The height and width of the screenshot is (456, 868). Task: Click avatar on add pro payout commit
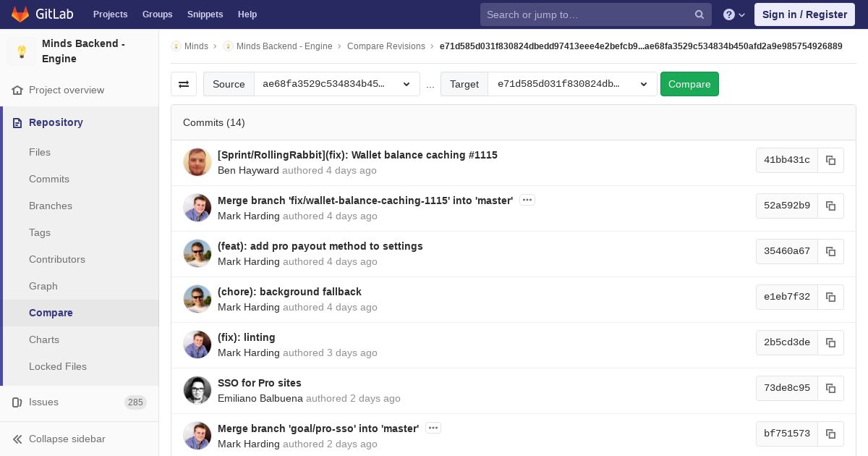197,253
